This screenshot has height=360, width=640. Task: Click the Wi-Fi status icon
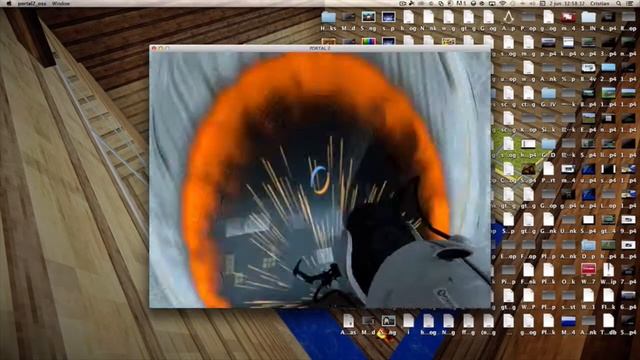503,3
